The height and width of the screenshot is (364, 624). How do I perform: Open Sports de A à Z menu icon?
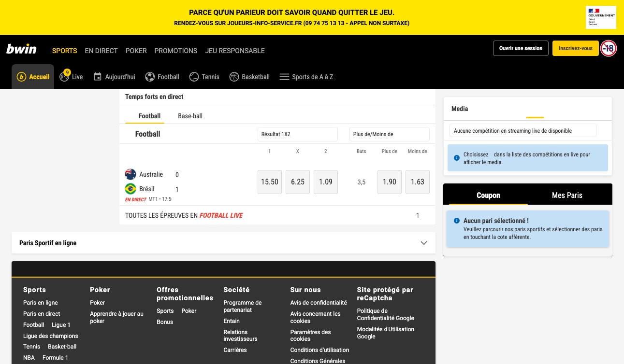click(x=284, y=77)
